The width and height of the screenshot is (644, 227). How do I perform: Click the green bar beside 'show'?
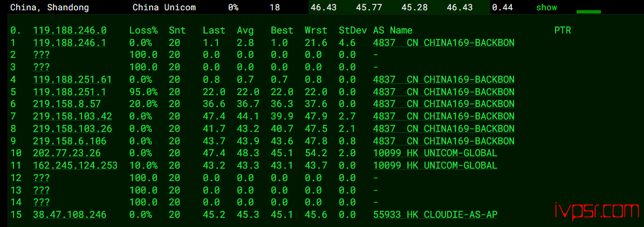click(x=588, y=11)
